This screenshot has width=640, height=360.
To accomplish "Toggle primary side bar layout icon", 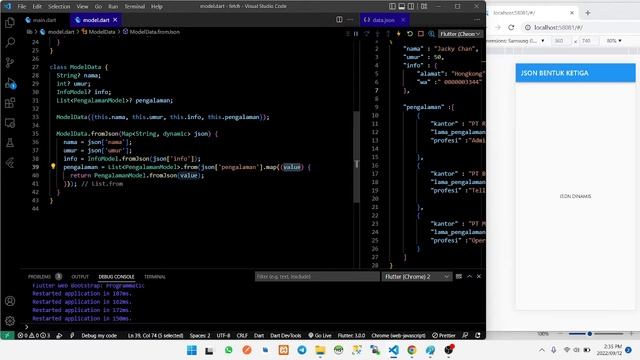I will (x=392, y=6).
